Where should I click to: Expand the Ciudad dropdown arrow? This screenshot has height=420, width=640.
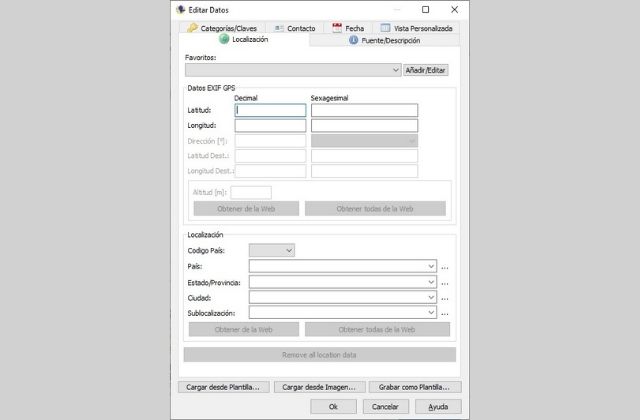(x=431, y=297)
